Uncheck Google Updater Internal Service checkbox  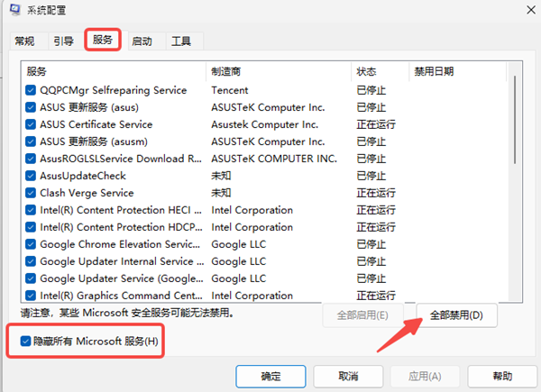click(31, 261)
